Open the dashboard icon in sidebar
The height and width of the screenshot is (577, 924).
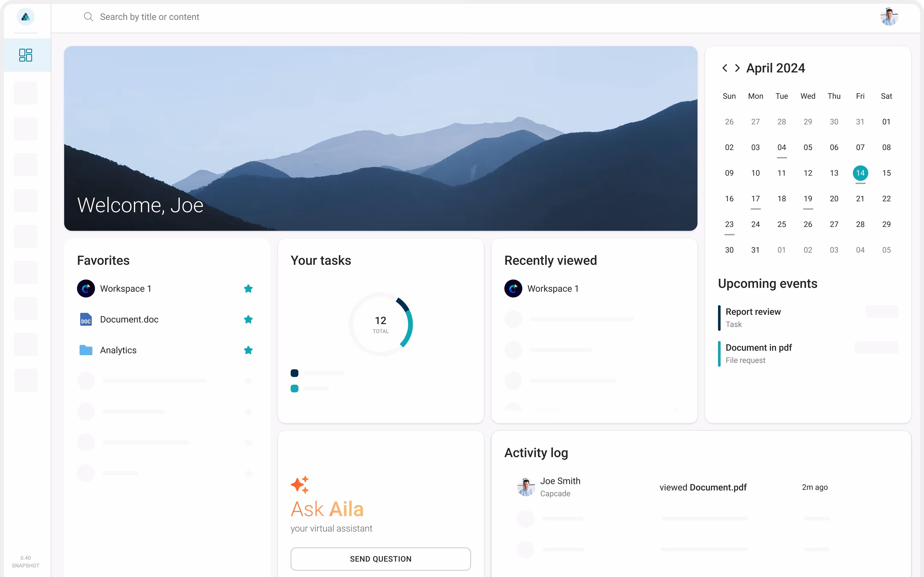click(x=26, y=55)
